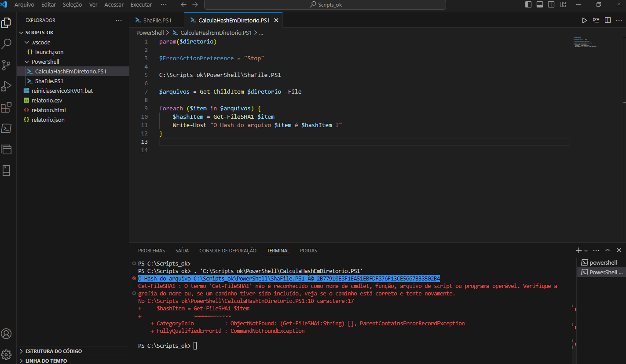This screenshot has height=364, width=626.
Task: Go back with the navigation arrow
Action: pyautogui.click(x=184, y=5)
